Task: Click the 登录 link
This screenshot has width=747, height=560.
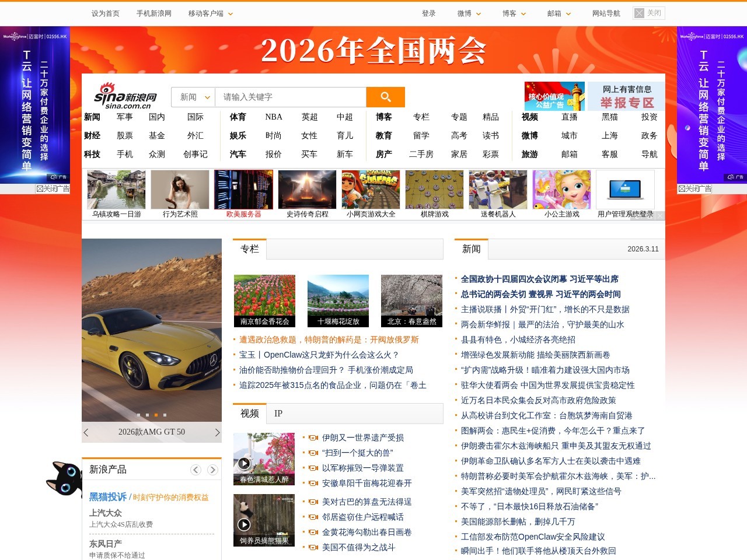Action: point(428,13)
